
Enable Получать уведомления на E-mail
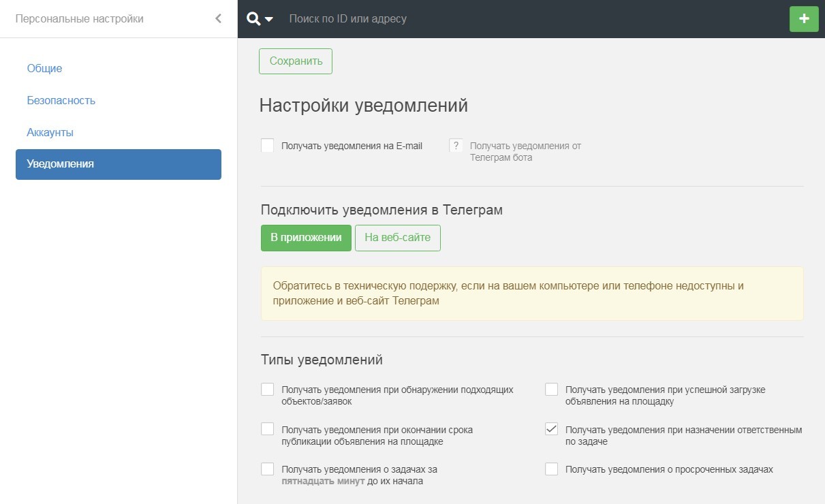pos(267,145)
